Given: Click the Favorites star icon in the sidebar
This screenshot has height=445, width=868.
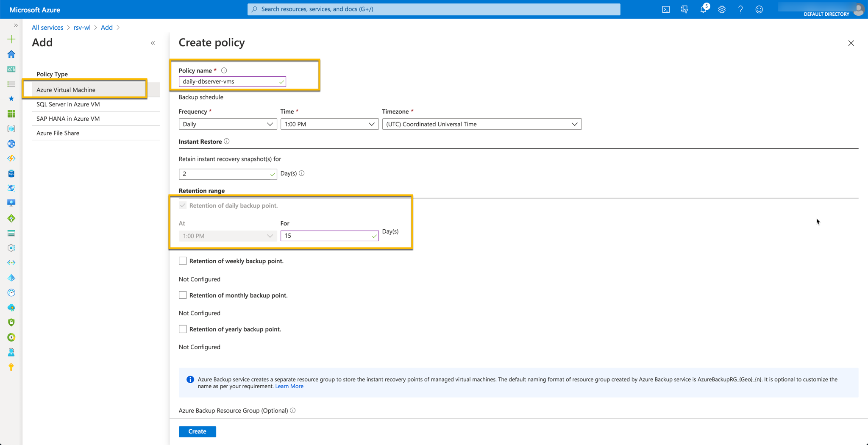Looking at the screenshot, I should pyautogui.click(x=11, y=99).
